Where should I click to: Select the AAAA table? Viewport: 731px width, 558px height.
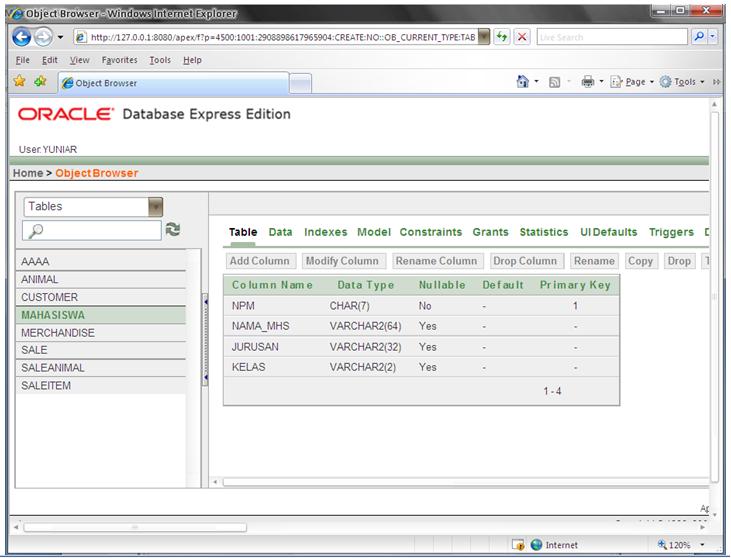pos(101,262)
